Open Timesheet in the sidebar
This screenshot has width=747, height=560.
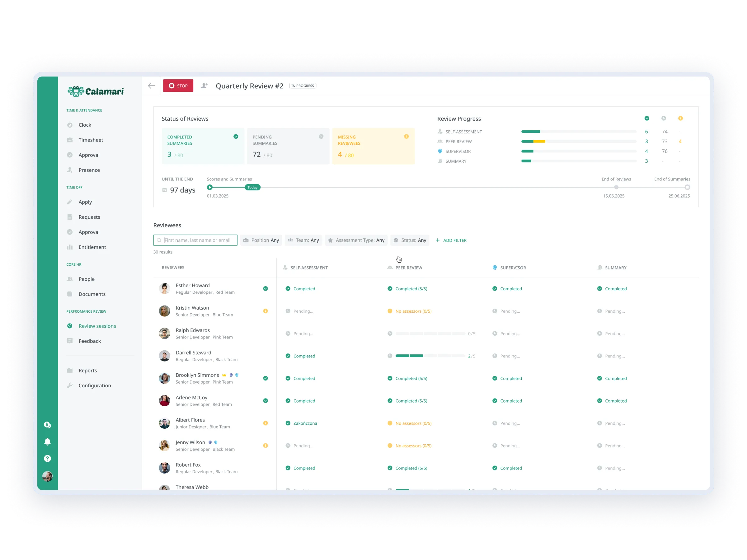(x=91, y=140)
